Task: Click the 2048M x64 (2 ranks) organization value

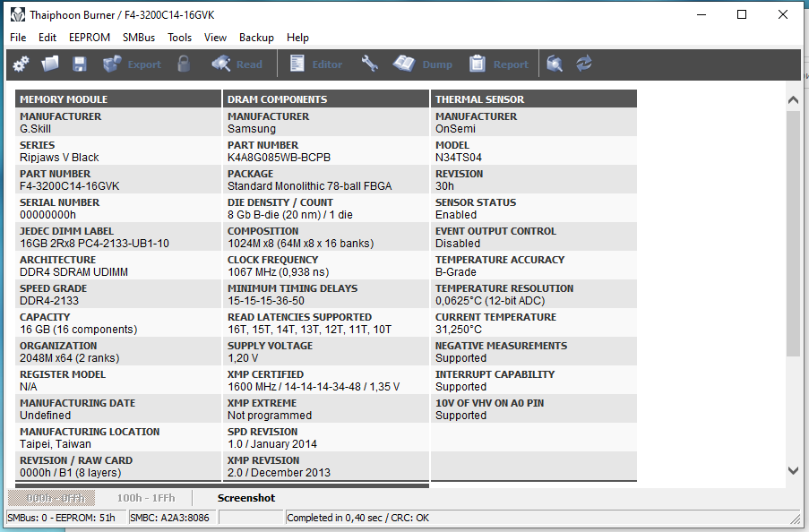Action: [70, 358]
